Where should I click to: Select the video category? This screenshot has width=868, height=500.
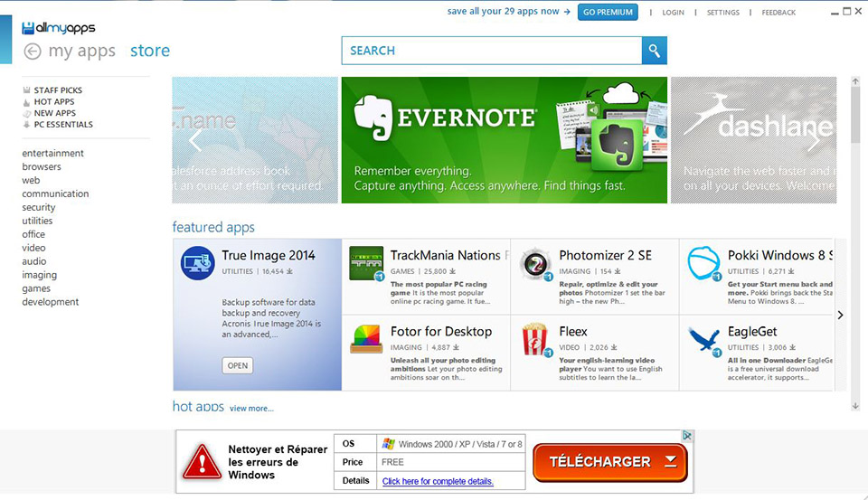(x=33, y=248)
